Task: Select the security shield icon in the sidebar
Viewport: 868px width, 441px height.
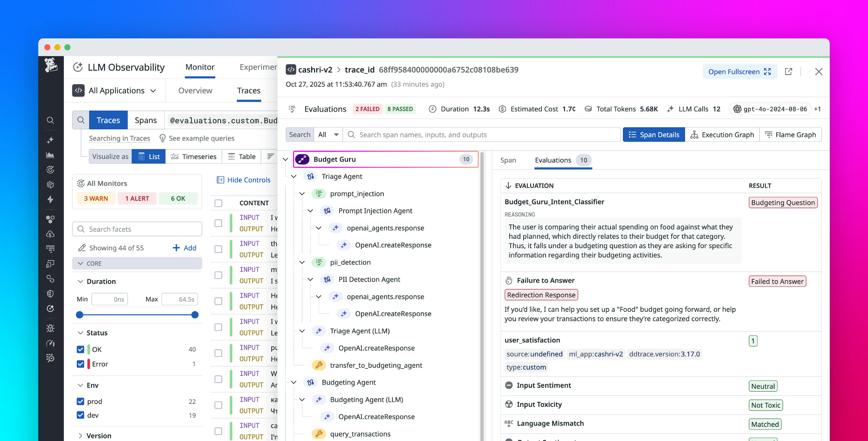Action: tap(50, 294)
